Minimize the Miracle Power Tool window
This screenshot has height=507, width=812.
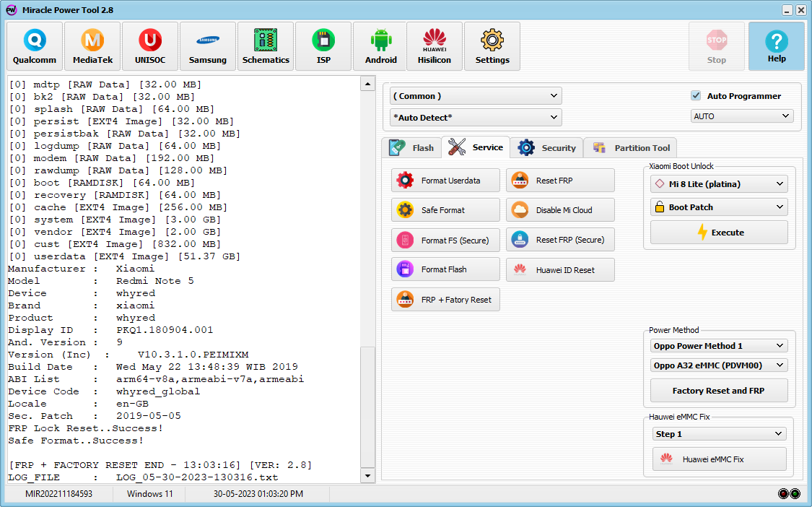[x=787, y=10]
